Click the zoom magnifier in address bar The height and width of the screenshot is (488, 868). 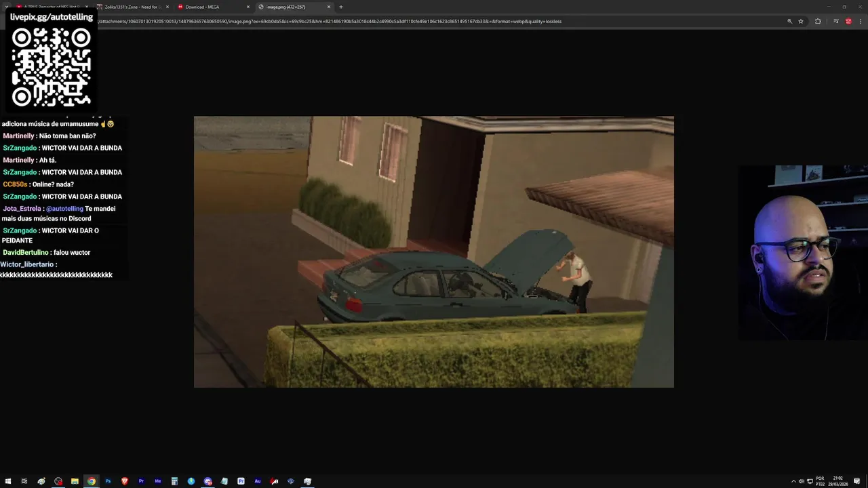click(x=789, y=21)
